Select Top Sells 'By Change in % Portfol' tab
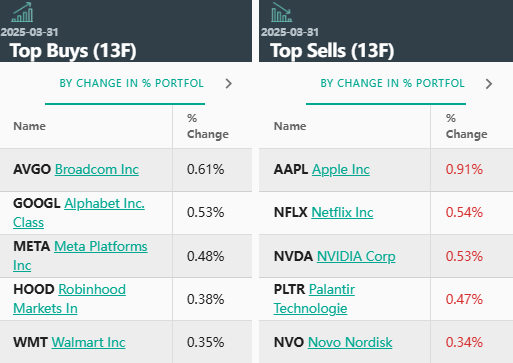Viewport: 513px width, 363px height. pyautogui.click(x=392, y=83)
